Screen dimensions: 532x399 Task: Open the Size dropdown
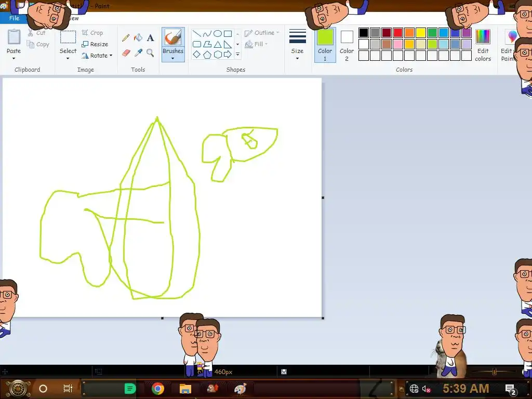coord(297,45)
